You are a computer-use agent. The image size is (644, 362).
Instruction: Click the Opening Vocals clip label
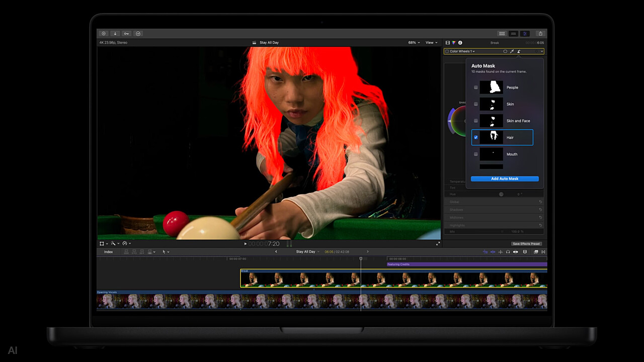coord(106,292)
